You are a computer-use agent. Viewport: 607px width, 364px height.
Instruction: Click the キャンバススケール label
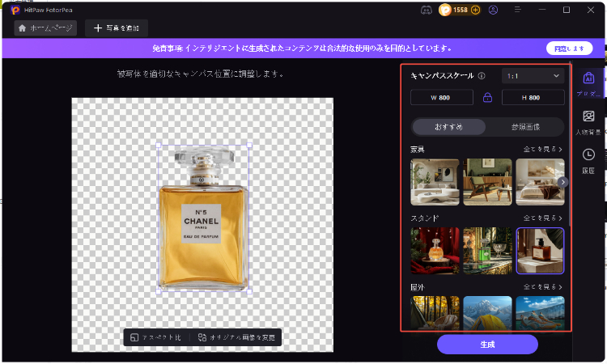click(x=442, y=76)
